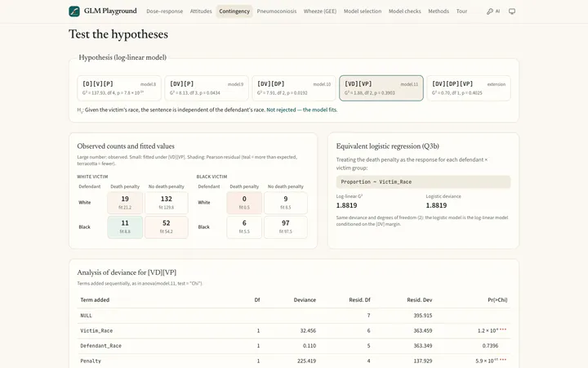Open the Model selection tab

pos(363,11)
